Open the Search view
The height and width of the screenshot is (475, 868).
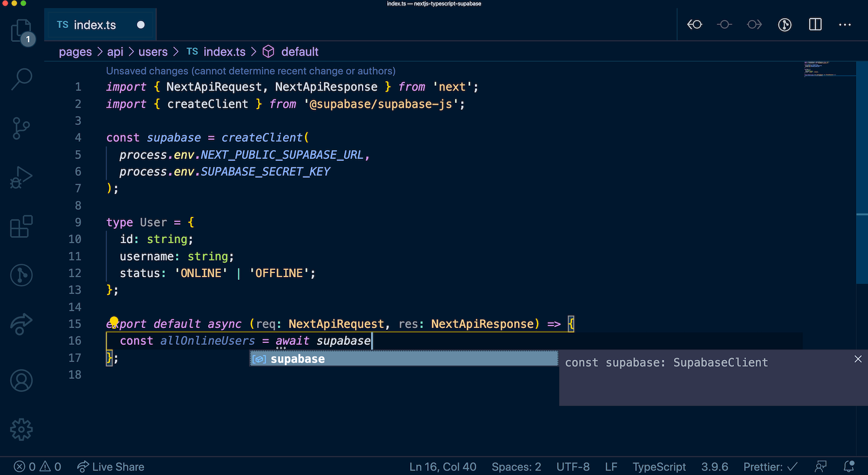coord(21,79)
